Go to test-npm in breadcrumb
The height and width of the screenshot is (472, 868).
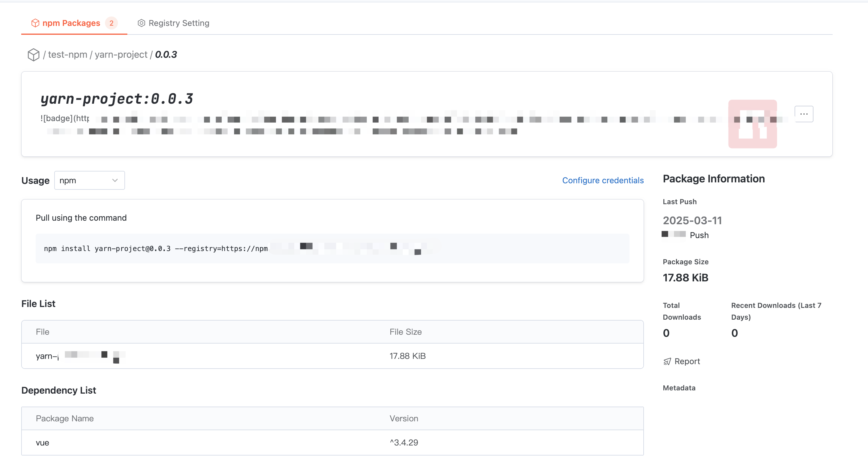[68, 55]
